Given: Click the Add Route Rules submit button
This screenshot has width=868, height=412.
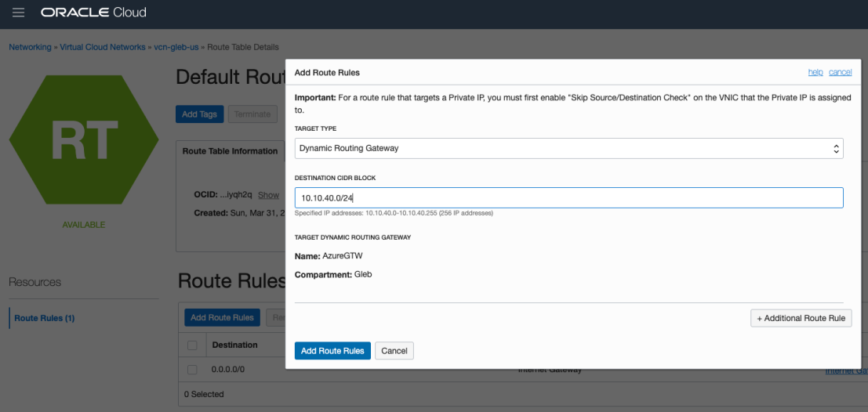Looking at the screenshot, I should (x=332, y=351).
